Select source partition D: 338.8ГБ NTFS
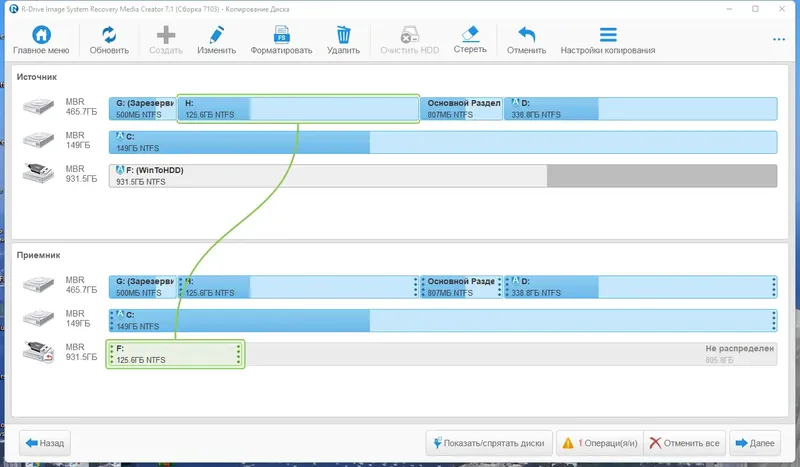800x467 pixels. tap(640, 109)
